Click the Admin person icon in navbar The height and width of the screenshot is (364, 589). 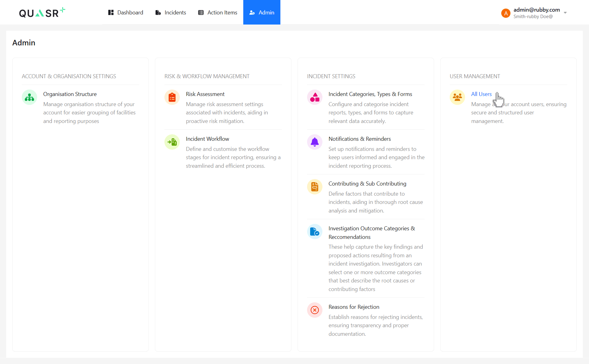(252, 13)
